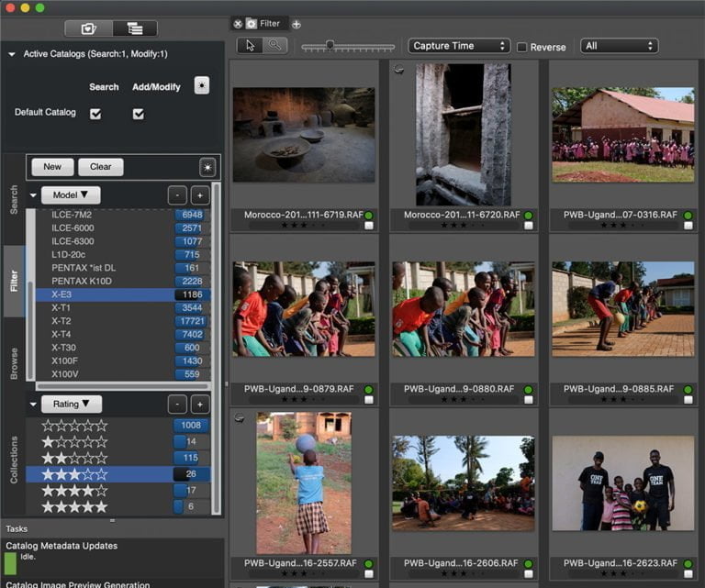Click the plus button in Rating filter

click(x=200, y=405)
